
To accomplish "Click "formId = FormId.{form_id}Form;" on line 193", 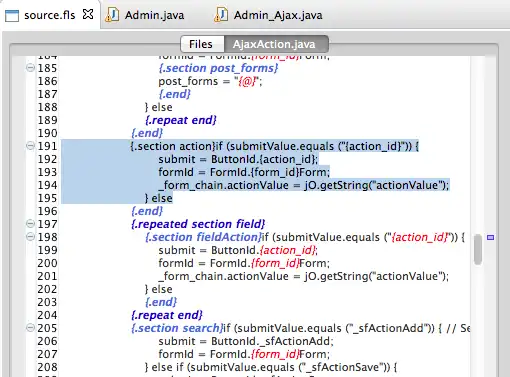I will pos(244,172).
